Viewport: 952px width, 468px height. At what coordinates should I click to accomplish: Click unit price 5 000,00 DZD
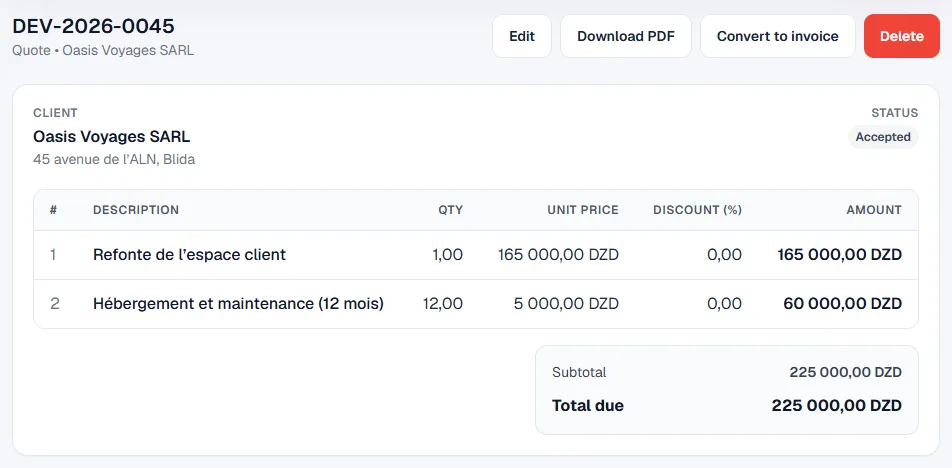pyautogui.click(x=566, y=304)
